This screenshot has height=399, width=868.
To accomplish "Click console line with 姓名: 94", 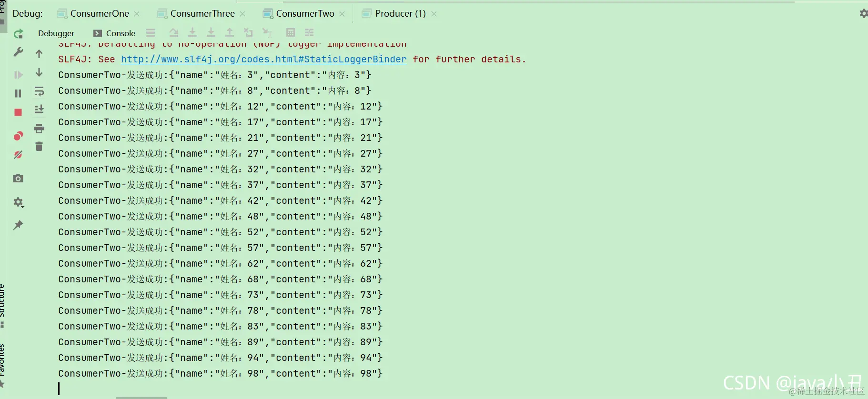I will (221, 358).
